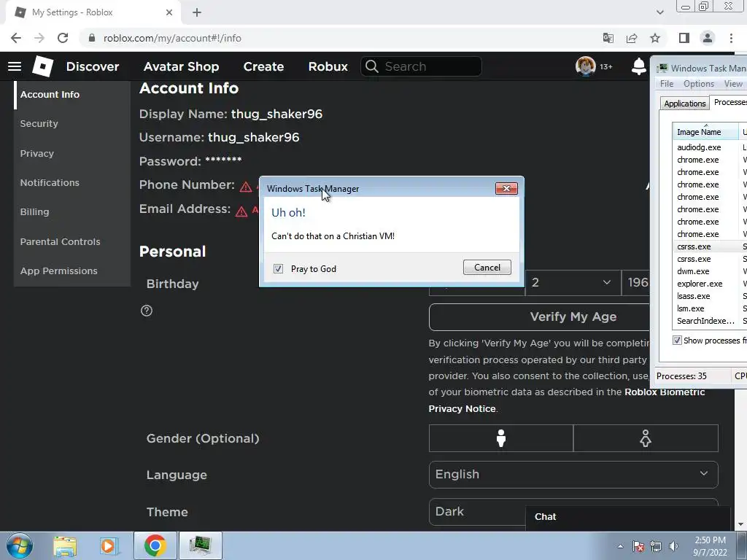Click the Image Name column header

click(x=705, y=131)
